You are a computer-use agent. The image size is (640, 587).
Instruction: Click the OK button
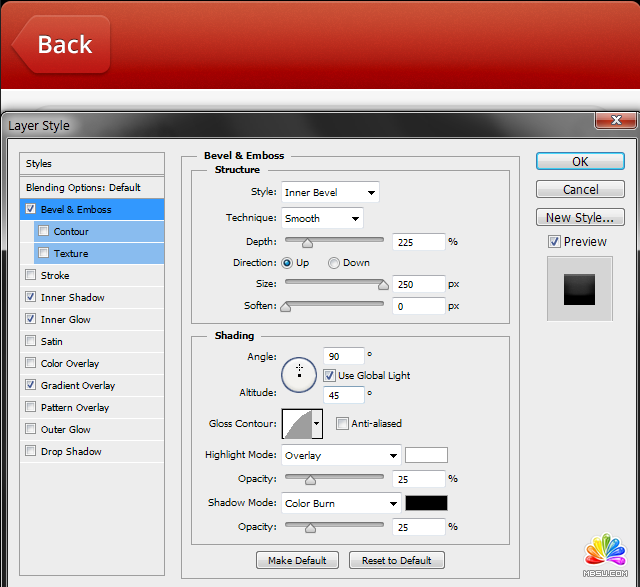click(x=580, y=161)
